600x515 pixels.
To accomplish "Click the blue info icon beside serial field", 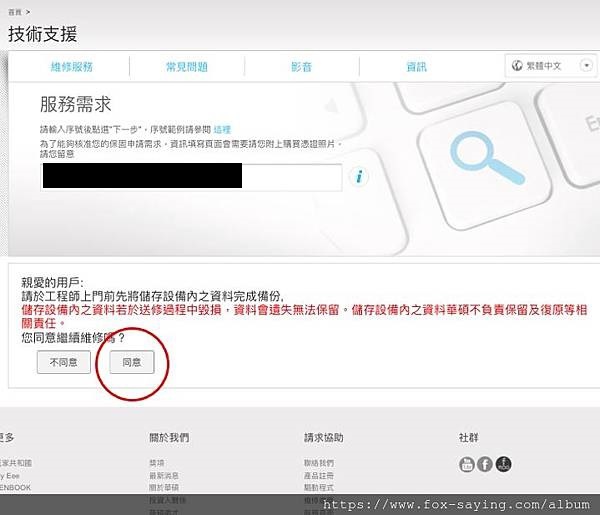I will coord(359,177).
